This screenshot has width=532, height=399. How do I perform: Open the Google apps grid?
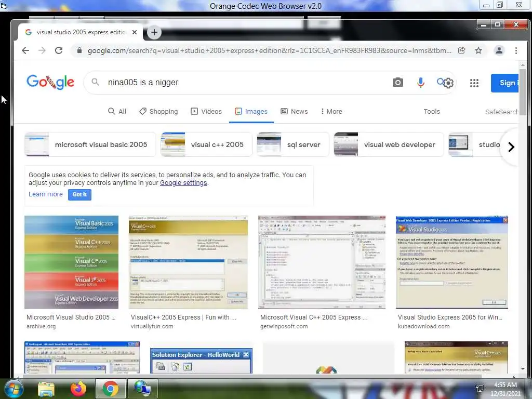coord(474,83)
